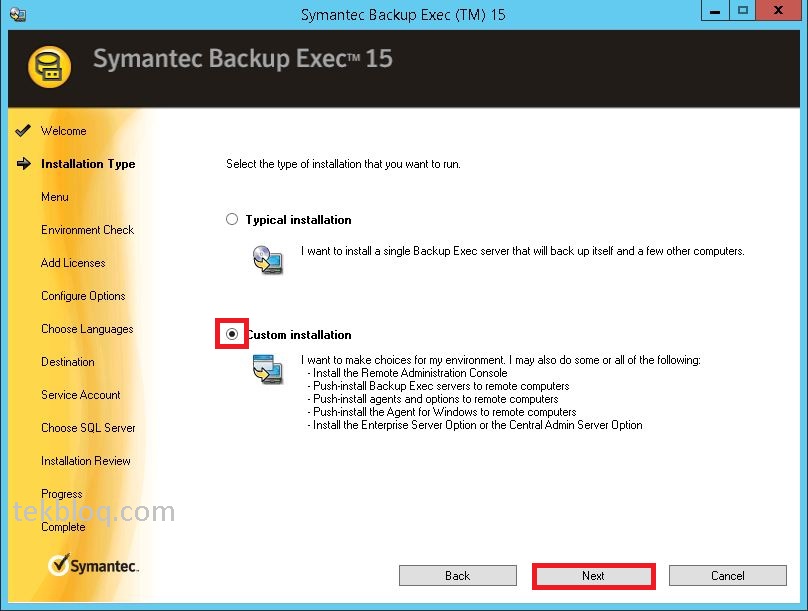Image resolution: width=808 pixels, height=611 pixels.
Task: Go to the Destination step
Action: tap(68, 362)
